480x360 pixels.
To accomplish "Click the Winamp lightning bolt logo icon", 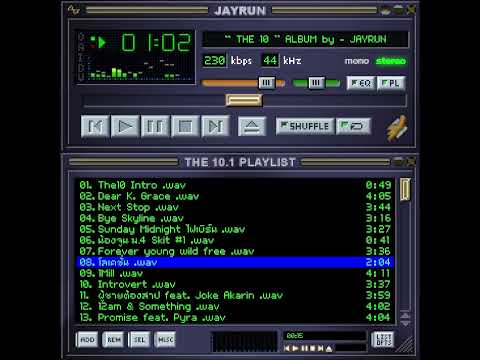I will pos(397,128).
